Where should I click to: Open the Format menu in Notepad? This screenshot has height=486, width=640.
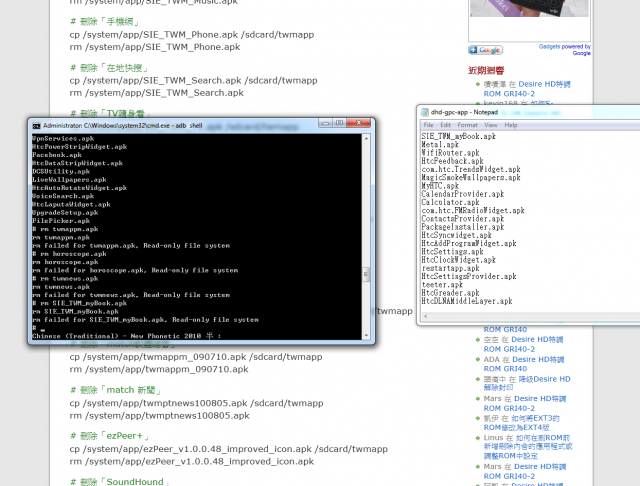[467, 125]
